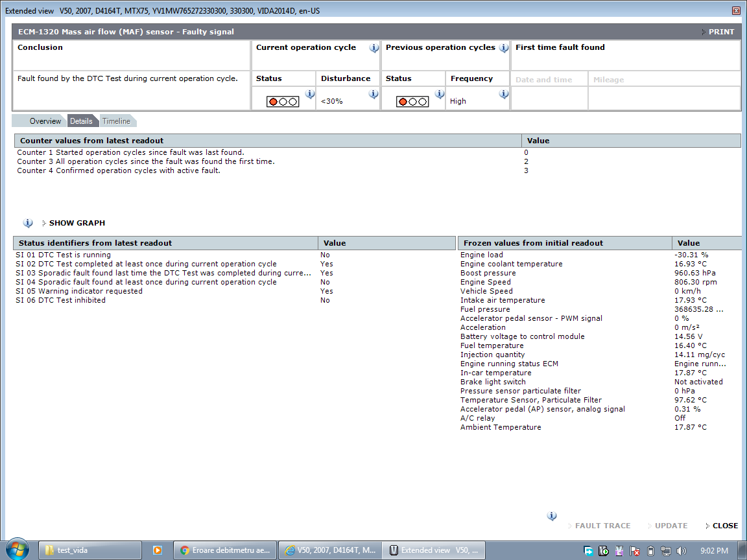
Task: Click info icon next to Previous operation cycles
Action: 504,48
